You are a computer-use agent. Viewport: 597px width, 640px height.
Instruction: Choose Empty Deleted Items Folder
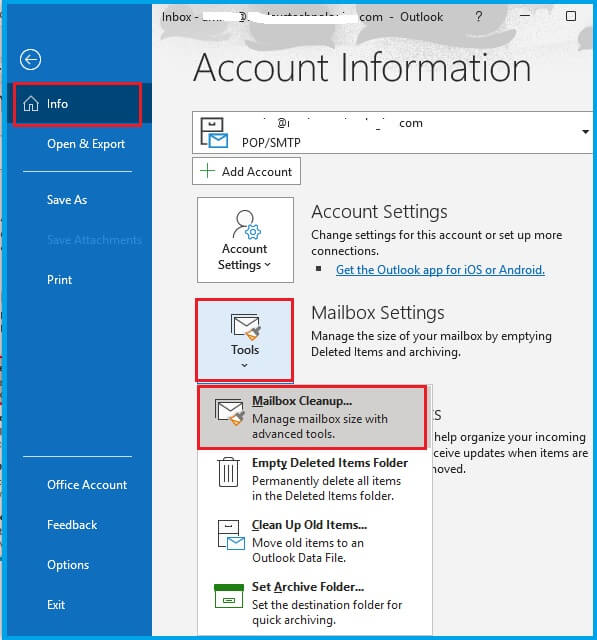(315, 478)
